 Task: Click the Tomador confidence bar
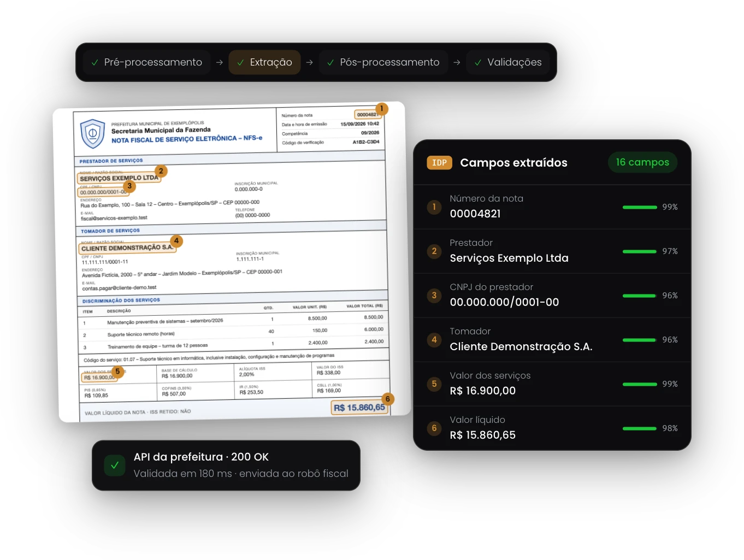coord(639,340)
